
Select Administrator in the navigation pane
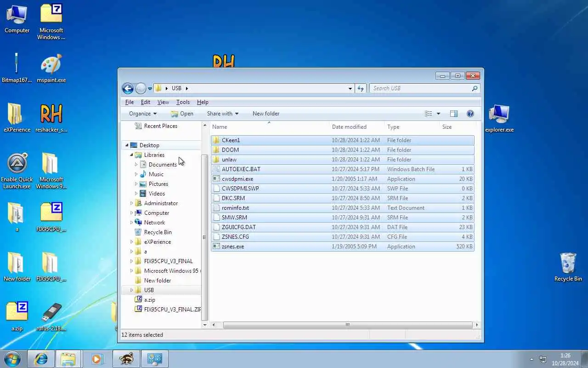pyautogui.click(x=161, y=203)
